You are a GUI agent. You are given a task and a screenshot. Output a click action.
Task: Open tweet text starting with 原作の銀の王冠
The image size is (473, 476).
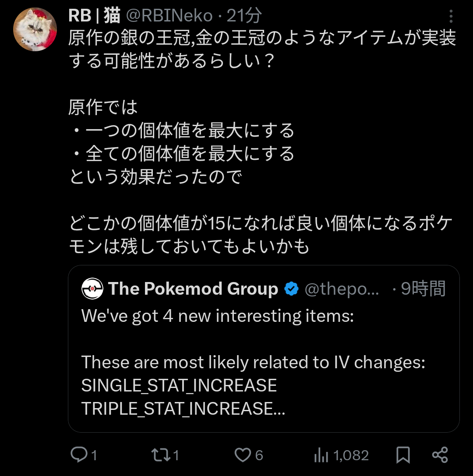tap(262, 142)
